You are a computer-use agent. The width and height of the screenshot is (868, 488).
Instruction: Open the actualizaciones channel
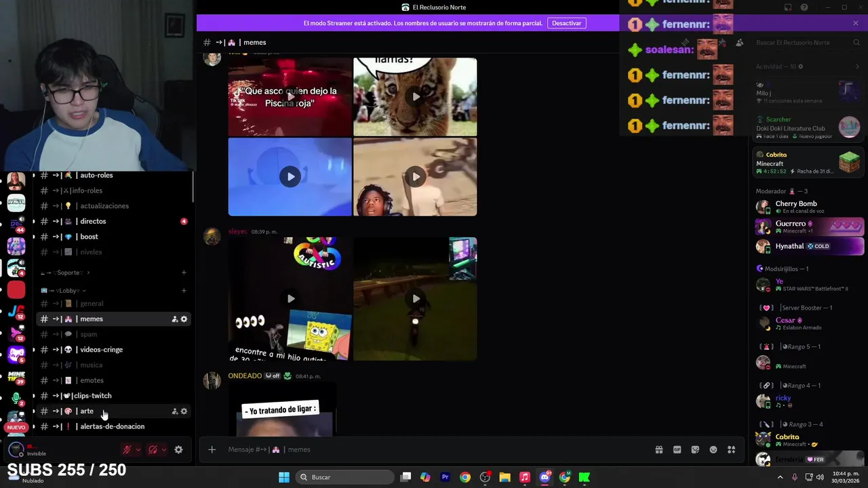[113, 206]
